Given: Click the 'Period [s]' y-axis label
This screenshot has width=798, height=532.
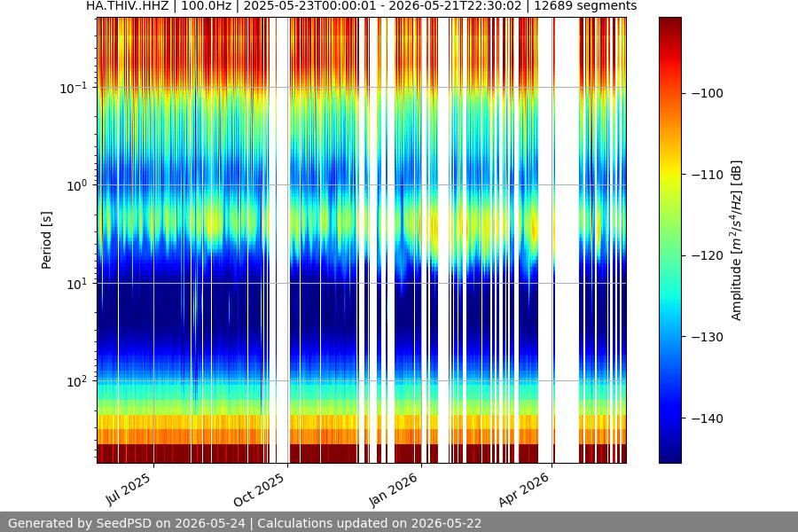Looking at the screenshot, I should 46,240.
